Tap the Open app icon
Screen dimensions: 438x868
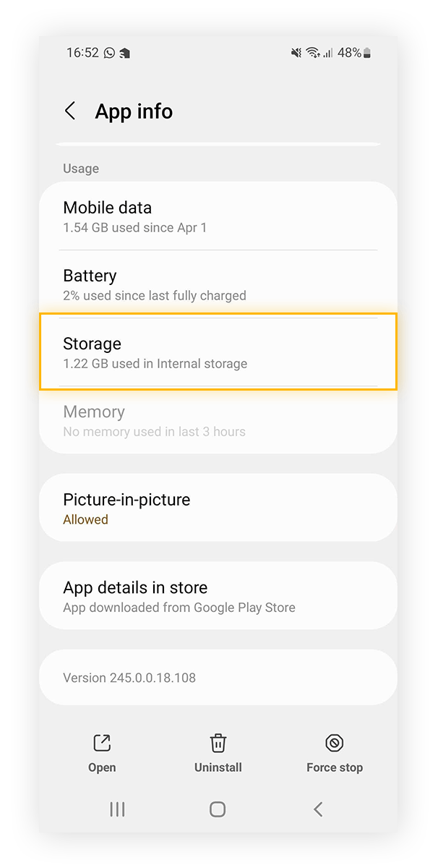pos(102,743)
